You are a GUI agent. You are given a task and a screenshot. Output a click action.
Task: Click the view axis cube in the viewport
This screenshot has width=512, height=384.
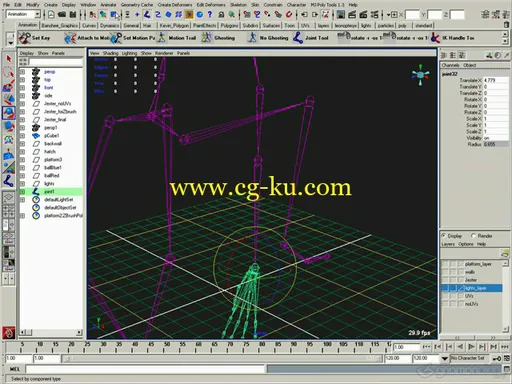pyautogui.click(x=420, y=75)
